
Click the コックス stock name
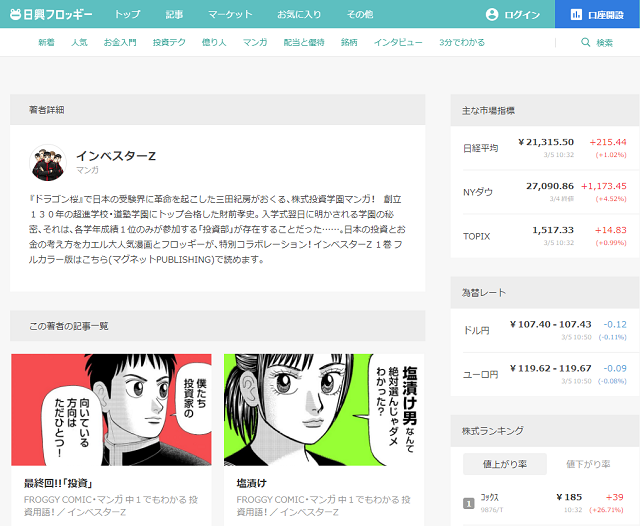tap(489, 497)
